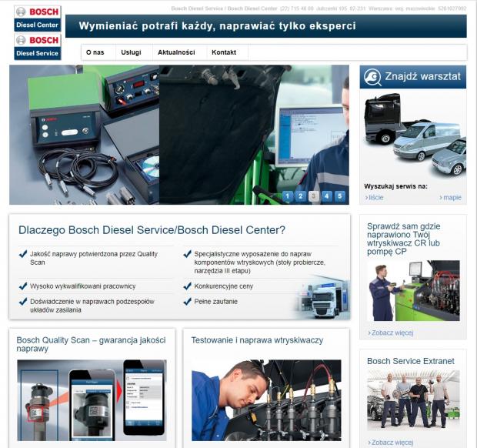
Task: Open Testowanie i naprawa wtryskiwaczy heading
Action: coord(257,340)
